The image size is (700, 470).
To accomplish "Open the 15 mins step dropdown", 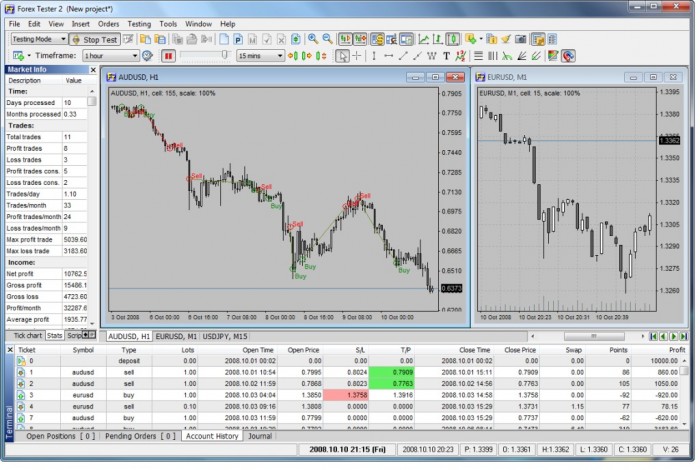I will (260, 56).
